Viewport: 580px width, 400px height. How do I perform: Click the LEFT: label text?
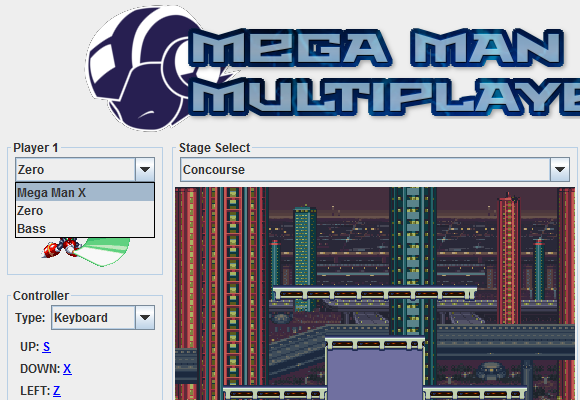(35, 390)
